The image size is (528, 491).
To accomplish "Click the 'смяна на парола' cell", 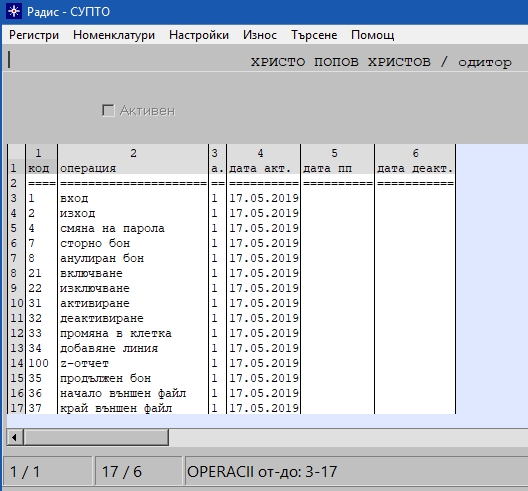I will 133,228.
